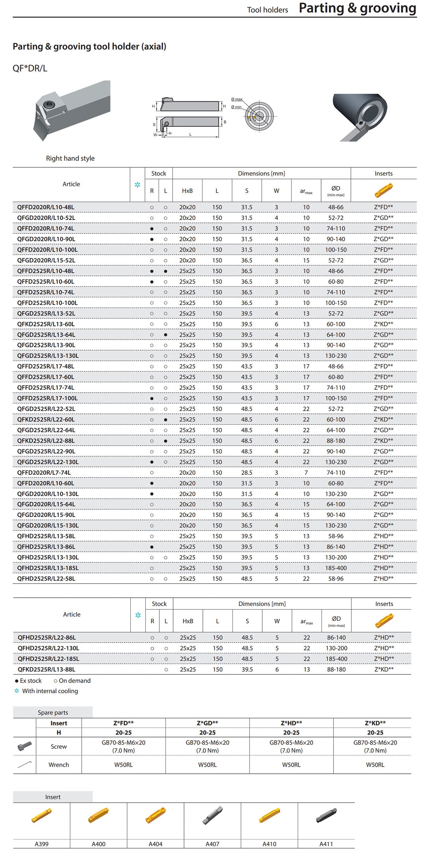The image size is (424, 868).
Task: Select the insert image above A399
Action: coord(42,816)
